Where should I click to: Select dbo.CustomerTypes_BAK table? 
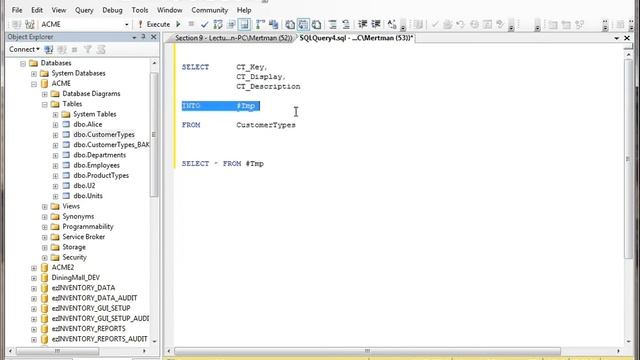(x=111, y=145)
